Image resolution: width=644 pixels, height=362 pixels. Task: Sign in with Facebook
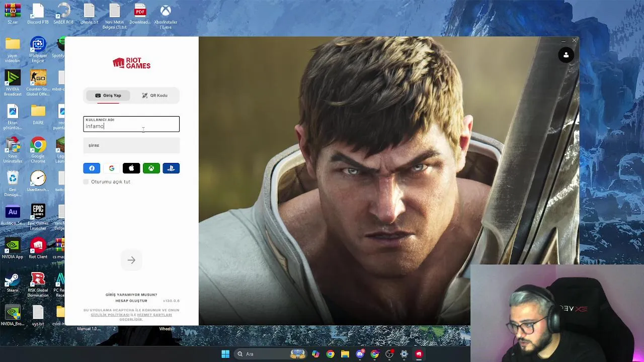tap(92, 168)
